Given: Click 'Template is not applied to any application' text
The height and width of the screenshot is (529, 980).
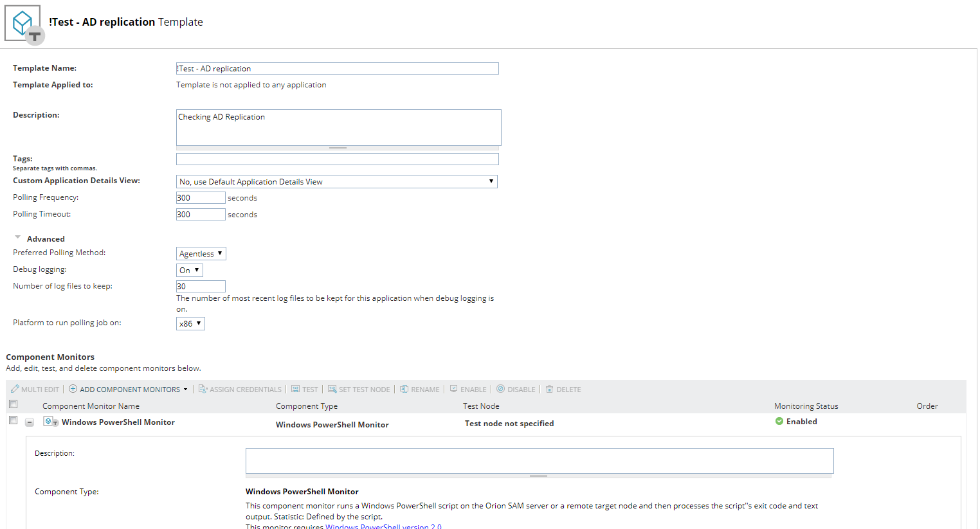Looking at the screenshot, I should (x=251, y=84).
